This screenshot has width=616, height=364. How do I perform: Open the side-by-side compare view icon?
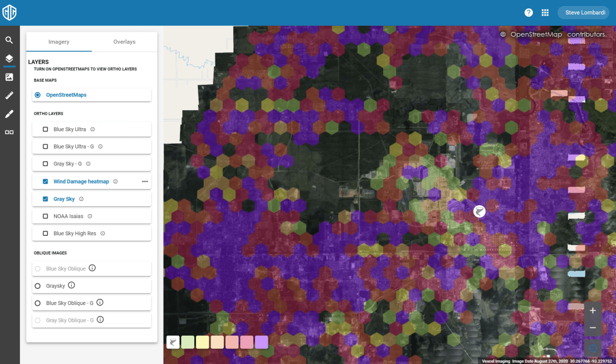click(x=9, y=132)
